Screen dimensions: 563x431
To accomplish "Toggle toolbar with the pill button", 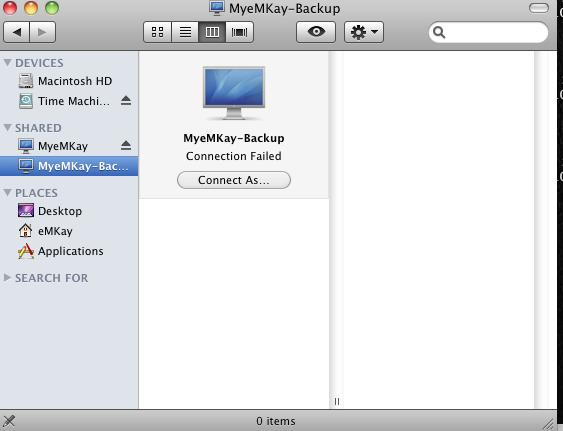I will click(x=539, y=8).
